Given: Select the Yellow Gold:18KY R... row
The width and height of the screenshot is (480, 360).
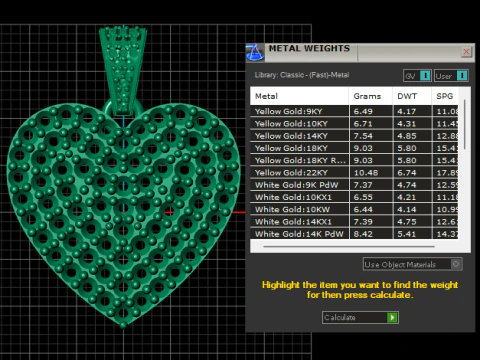Looking at the screenshot, I should click(354, 160).
